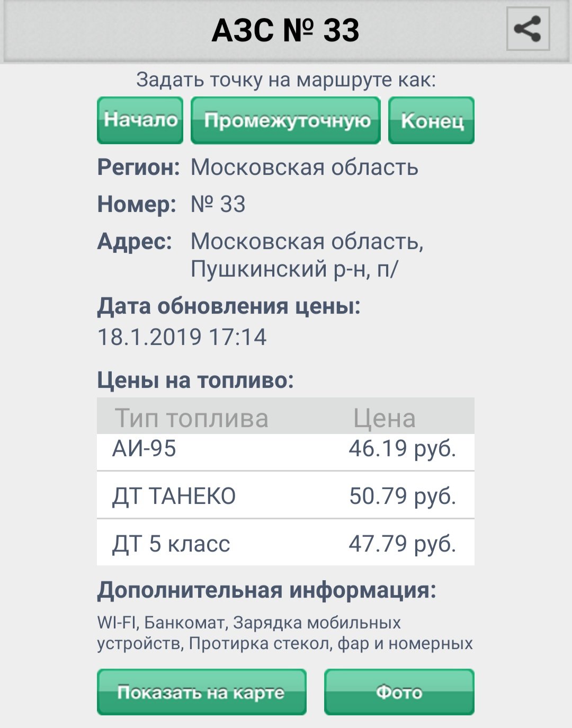Tap the 47.79 руб. price value
The width and height of the screenshot is (572, 728).
point(403,544)
